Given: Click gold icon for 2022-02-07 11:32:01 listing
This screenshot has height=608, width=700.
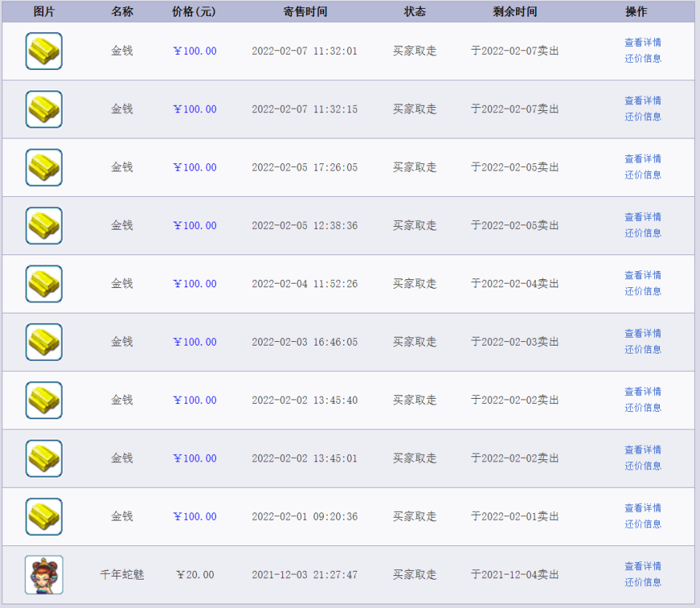Looking at the screenshot, I should click(x=44, y=51).
